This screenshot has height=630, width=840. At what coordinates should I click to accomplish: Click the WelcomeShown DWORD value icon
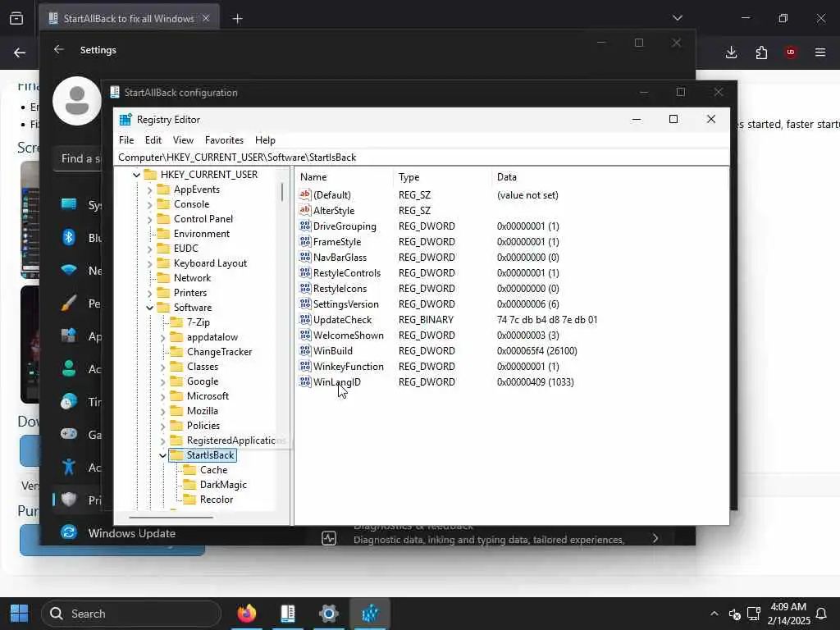(x=305, y=335)
